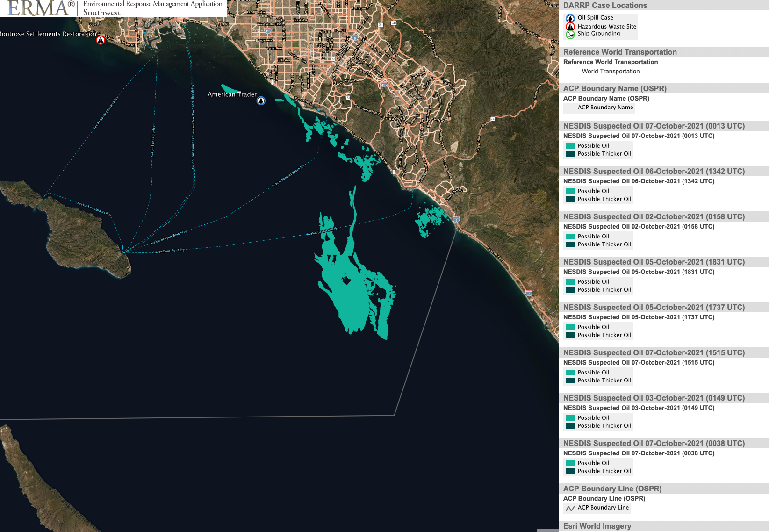
Task: Click the route 73 highway shield
Action: [348, 97]
